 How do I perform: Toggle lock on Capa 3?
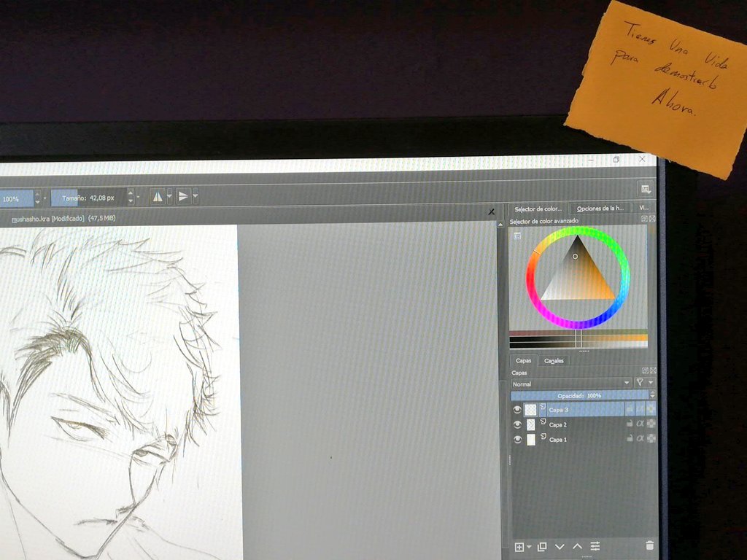(630, 408)
